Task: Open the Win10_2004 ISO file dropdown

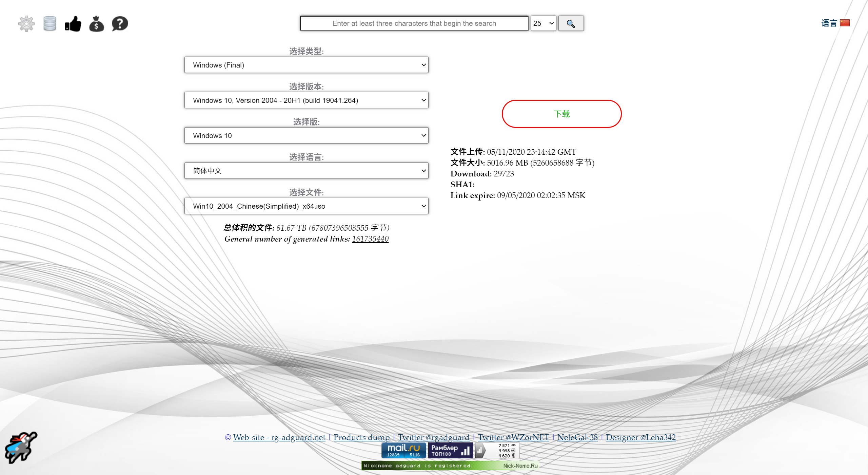Action: pyautogui.click(x=306, y=206)
